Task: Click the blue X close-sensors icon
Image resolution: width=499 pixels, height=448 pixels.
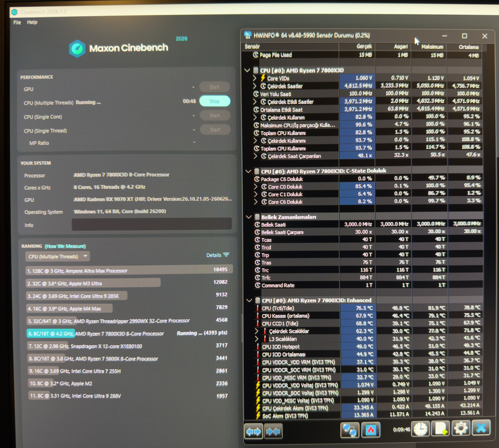Action: pos(481,427)
